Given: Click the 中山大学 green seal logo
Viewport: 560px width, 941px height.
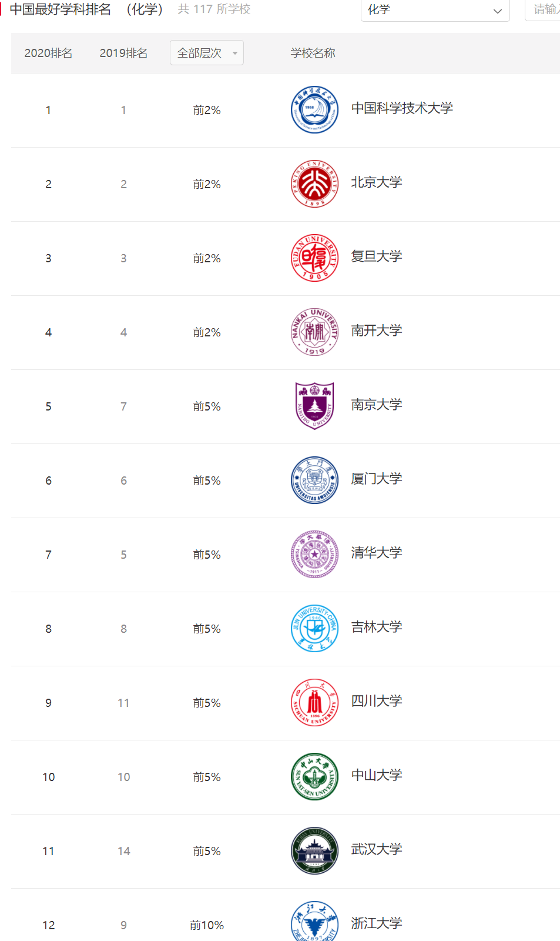Looking at the screenshot, I should click(x=314, y=776).
